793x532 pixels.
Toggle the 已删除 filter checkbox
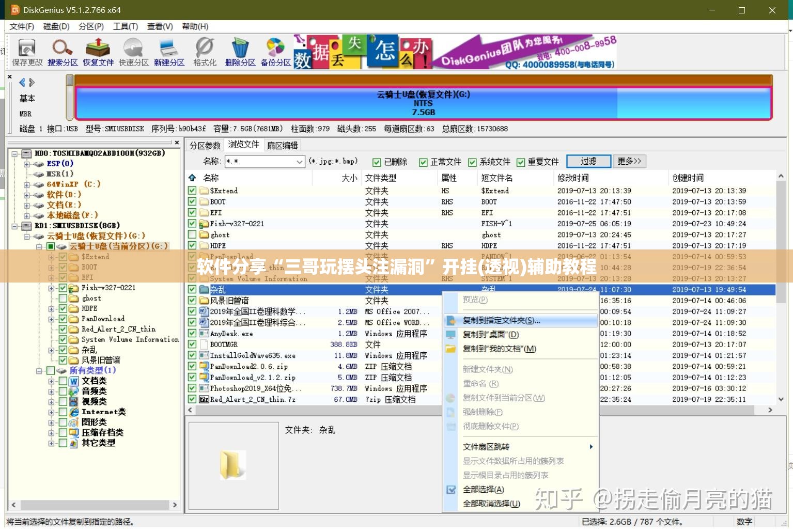377,162
